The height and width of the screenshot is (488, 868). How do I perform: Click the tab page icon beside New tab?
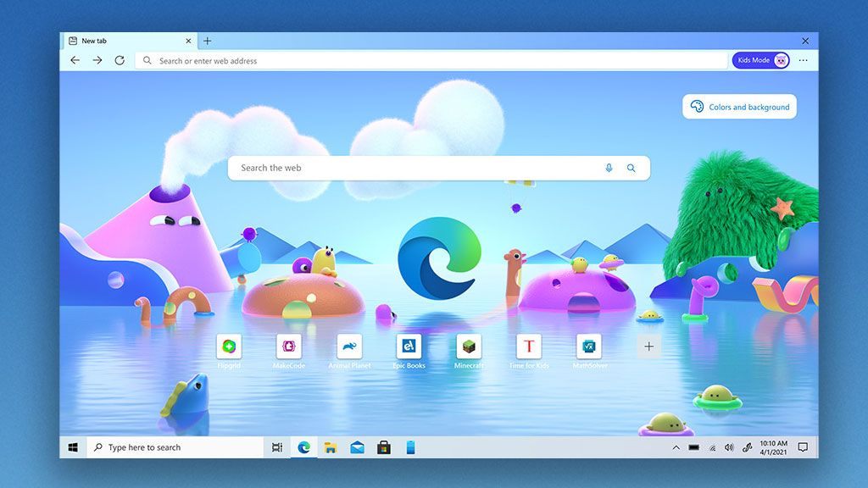point(73,41)
